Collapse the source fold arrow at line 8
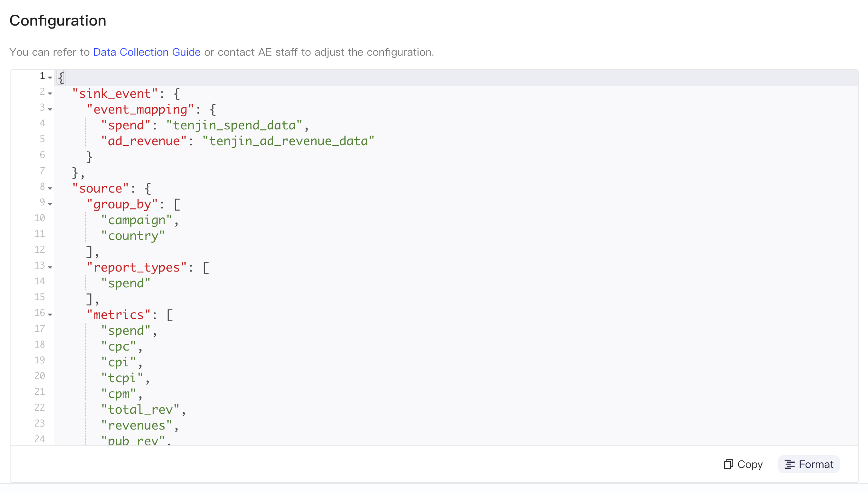This screenshot has height=492, width=868. click(50, 188)
